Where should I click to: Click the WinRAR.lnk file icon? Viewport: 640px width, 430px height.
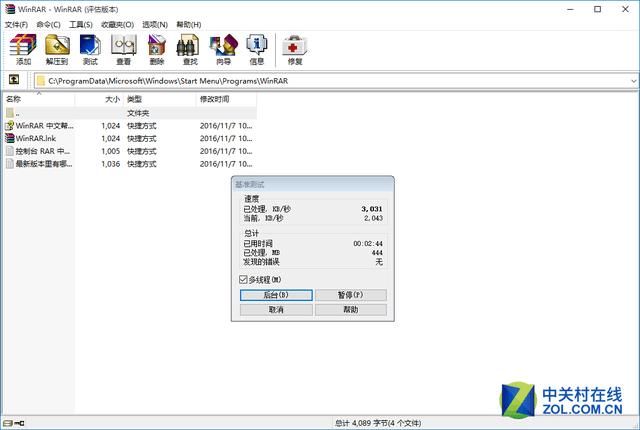[x=10, y=138]
